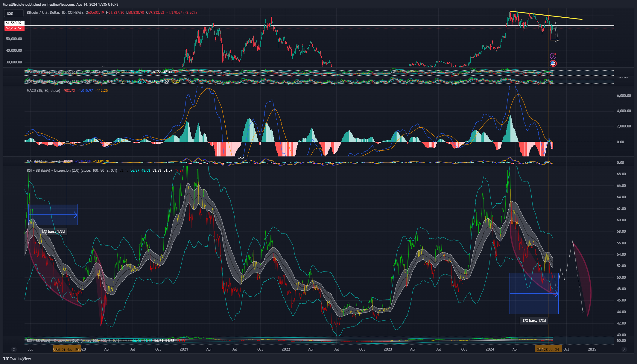Viewport: 637px width, 364px height.
Task: Click the MoralDisciple published header text
Action: pos(61,4)
